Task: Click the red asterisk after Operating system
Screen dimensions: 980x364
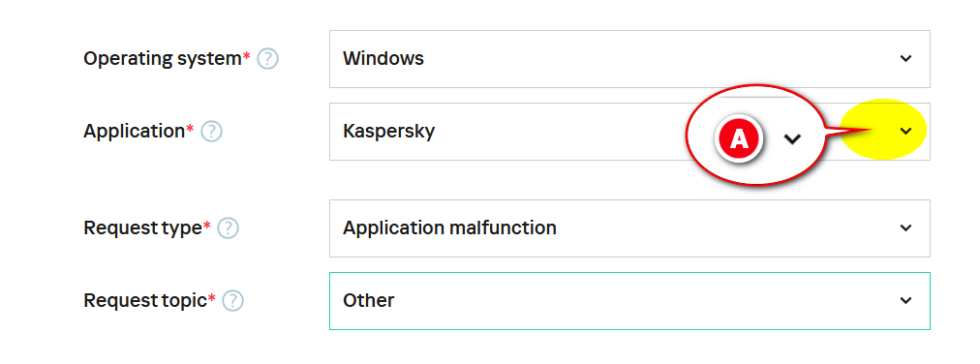Action: coord(246,57)
